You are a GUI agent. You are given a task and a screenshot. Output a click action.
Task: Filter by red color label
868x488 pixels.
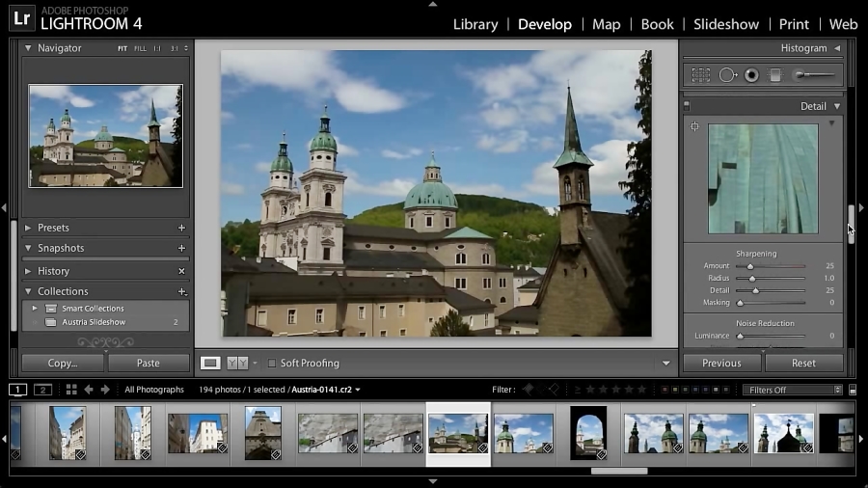point(665,390)
